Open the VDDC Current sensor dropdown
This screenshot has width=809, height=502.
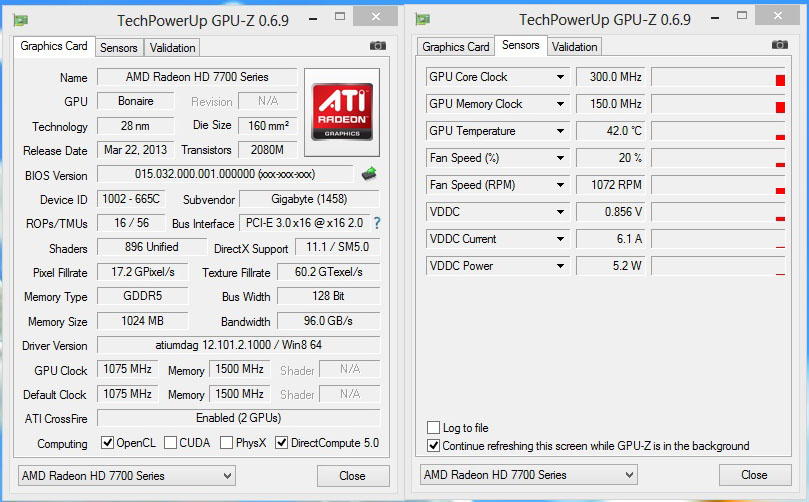(560, 239)
